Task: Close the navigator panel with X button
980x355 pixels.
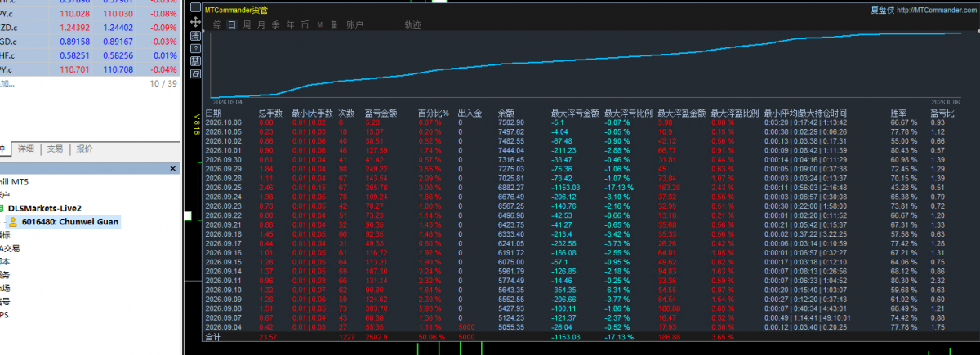Action: (173, 168)
